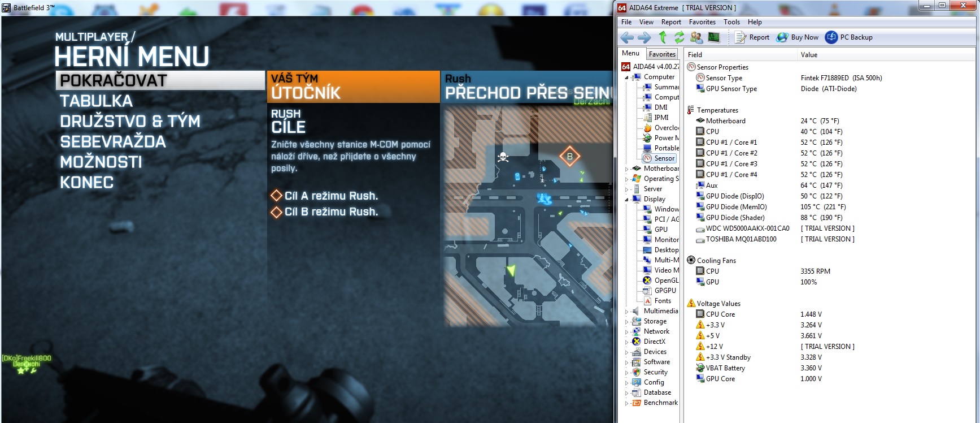Expand the Config tree node
Screen dimensions: 980x423
(626, 383)
